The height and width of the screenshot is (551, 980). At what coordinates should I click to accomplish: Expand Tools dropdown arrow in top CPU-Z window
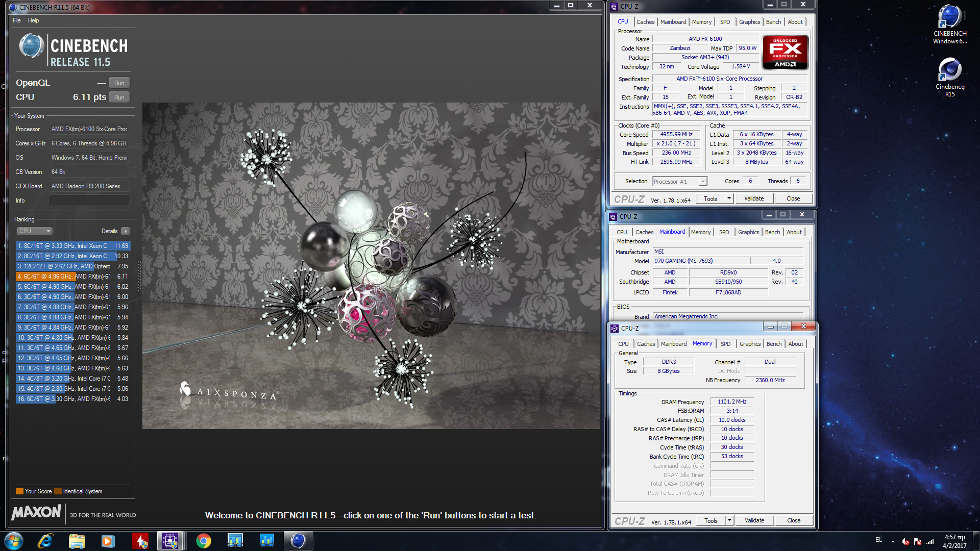click(729, 199)
